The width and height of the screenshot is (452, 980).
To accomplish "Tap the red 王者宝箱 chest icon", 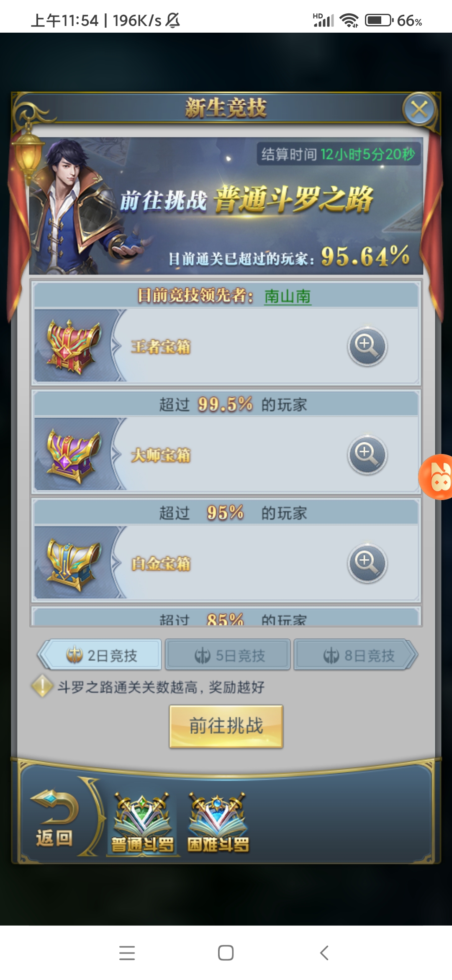I will (74, 346).
